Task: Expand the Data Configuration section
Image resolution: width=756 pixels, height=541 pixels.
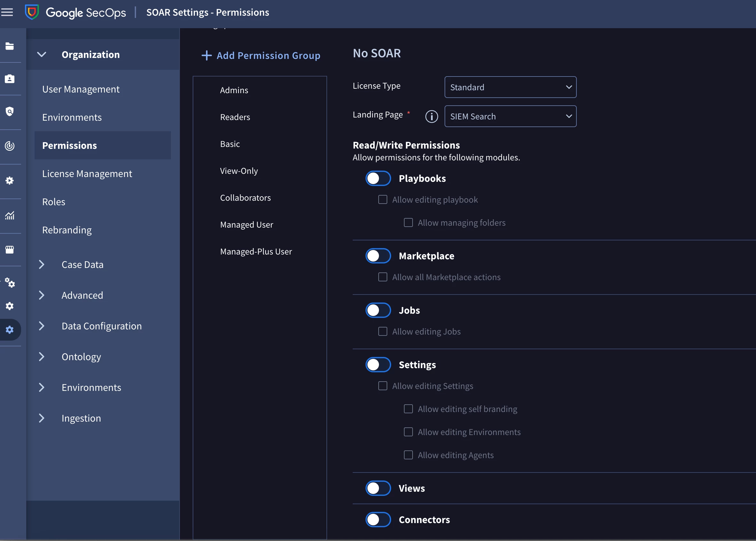Action: 42,326
